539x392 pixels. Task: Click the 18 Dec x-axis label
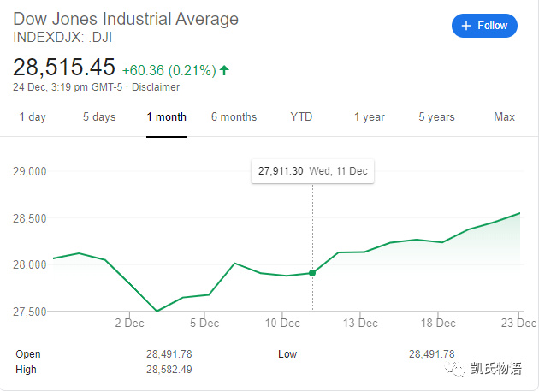click(x=438, y=324)
